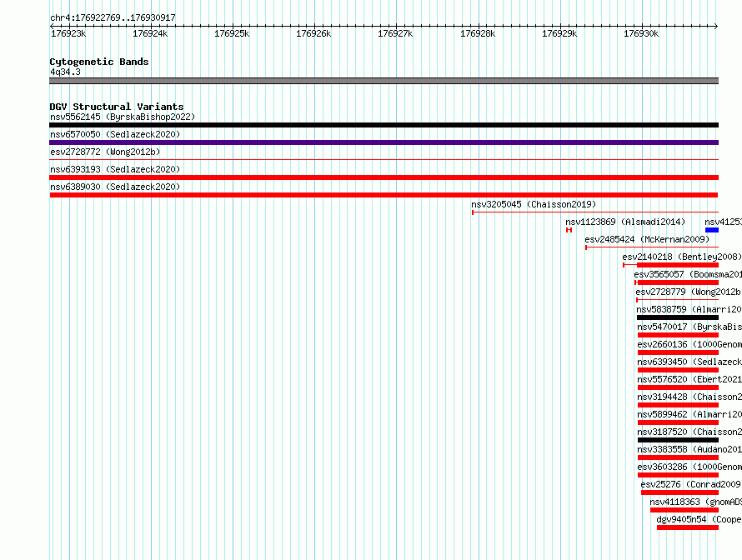
Task: Click the nsv5576520 (Ebert2021) label
Action: tap(689, 379)
